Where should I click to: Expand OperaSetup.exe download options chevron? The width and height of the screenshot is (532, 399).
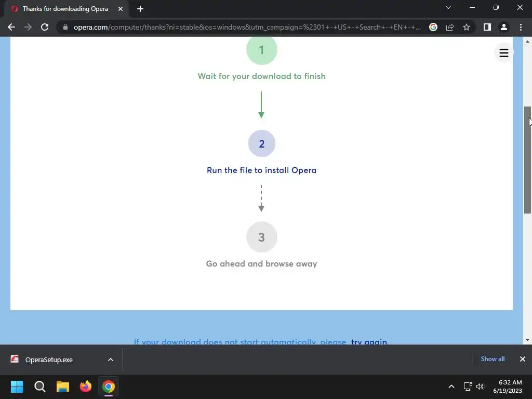tap(111, 360)
